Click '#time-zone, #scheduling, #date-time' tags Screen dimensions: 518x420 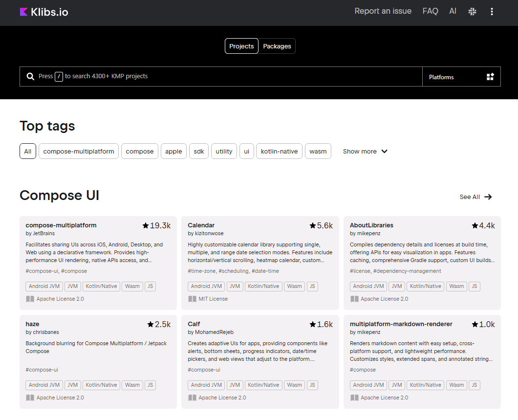tap(233, 271)
